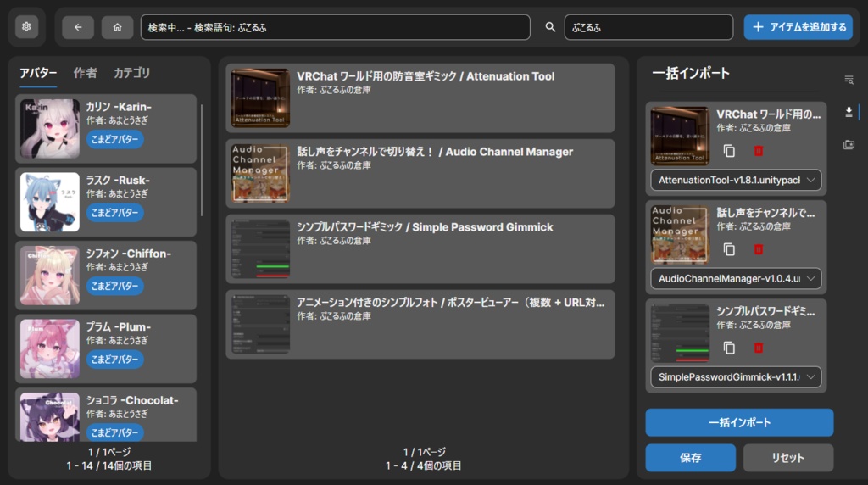Click ラスク -Rusk- avatar name text
This screenshot has width=868, height=485.
[118, 180]
